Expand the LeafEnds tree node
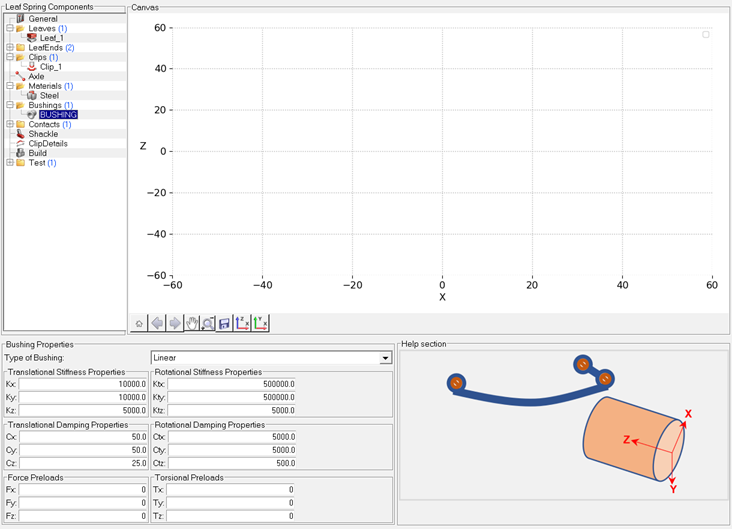Image resolution: width=732 pixels, height=529 pixels. click(x=10, y=47)
